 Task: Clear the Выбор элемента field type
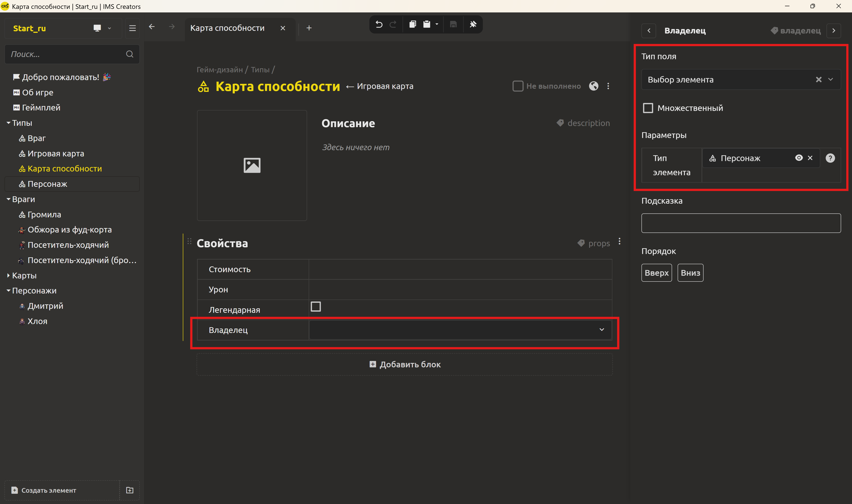(x=819, y=79)
